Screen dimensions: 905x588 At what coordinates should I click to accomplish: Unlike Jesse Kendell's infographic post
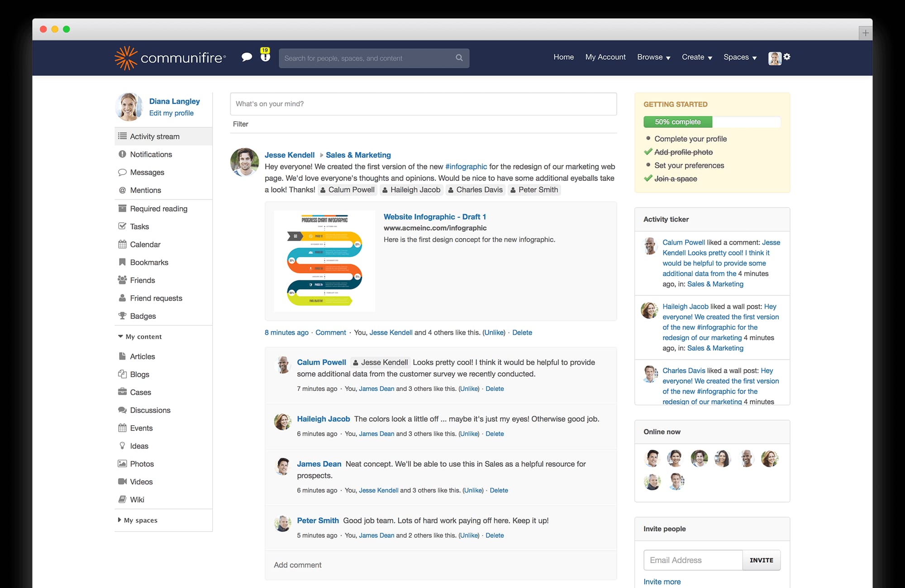pyautogui.click(x=494, y=332)
